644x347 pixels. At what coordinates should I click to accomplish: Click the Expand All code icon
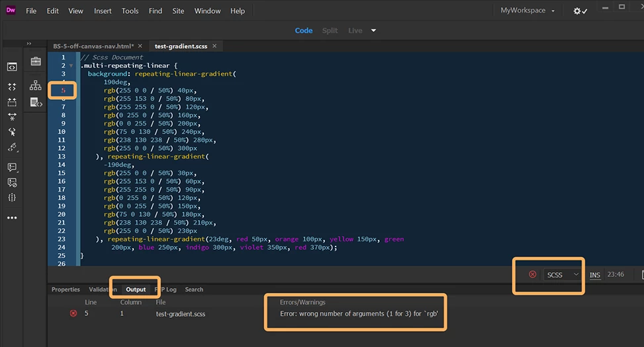coord(12,87)
